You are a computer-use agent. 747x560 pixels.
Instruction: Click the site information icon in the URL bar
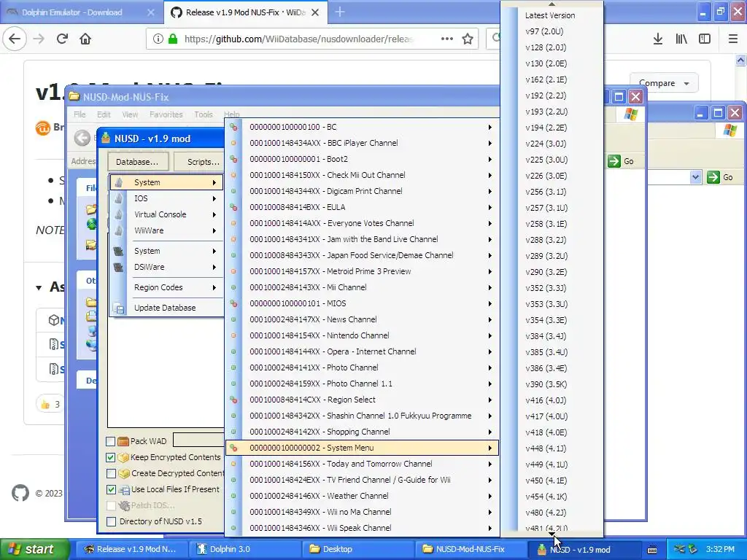pos(158,39)
